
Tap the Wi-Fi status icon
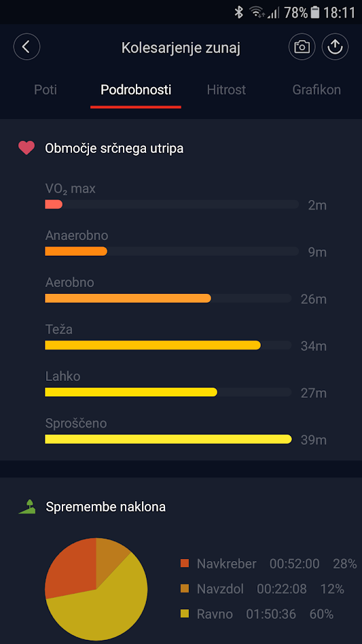257,12
